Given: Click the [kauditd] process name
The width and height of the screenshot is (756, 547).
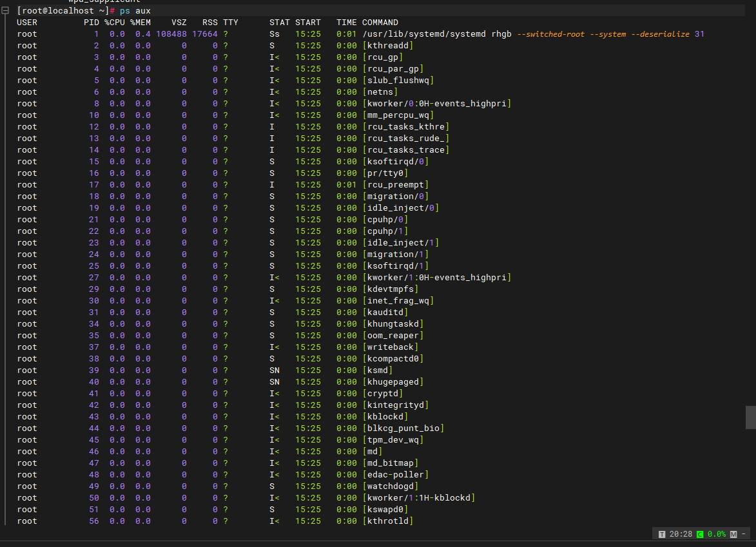Looking at the screenshot, I should click(x=385, y=312).
